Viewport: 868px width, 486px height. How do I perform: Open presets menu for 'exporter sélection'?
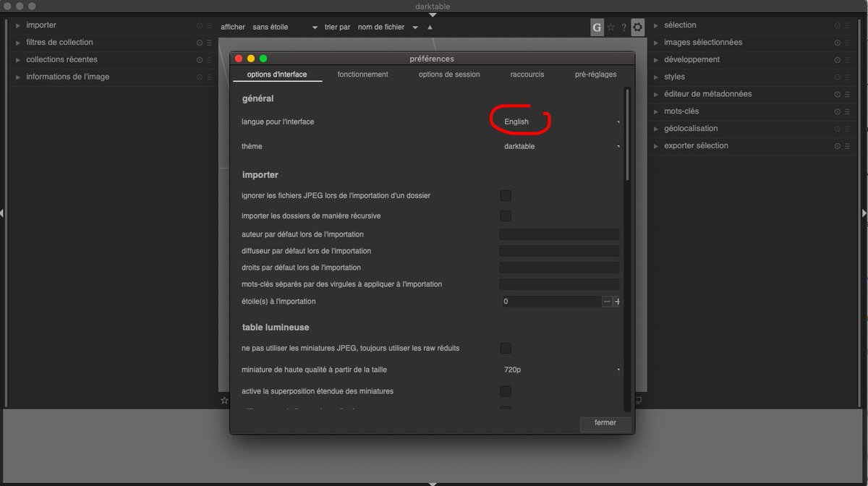tap(847, 146)
